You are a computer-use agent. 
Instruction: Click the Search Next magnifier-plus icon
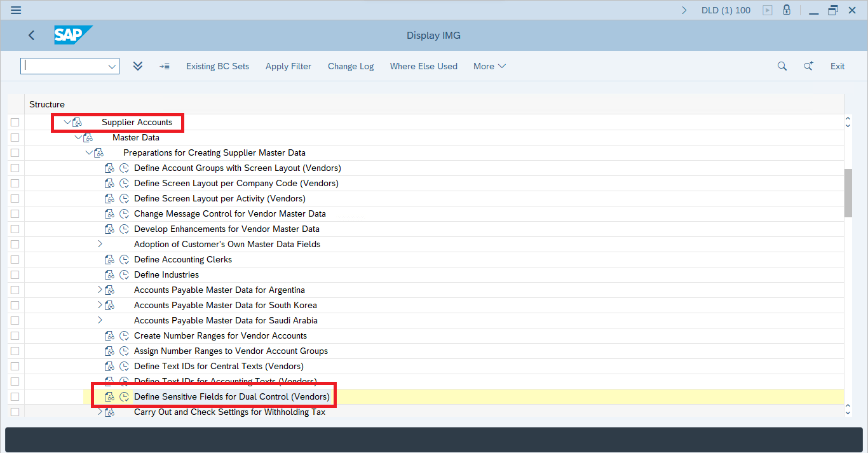(x=808, y=66)
